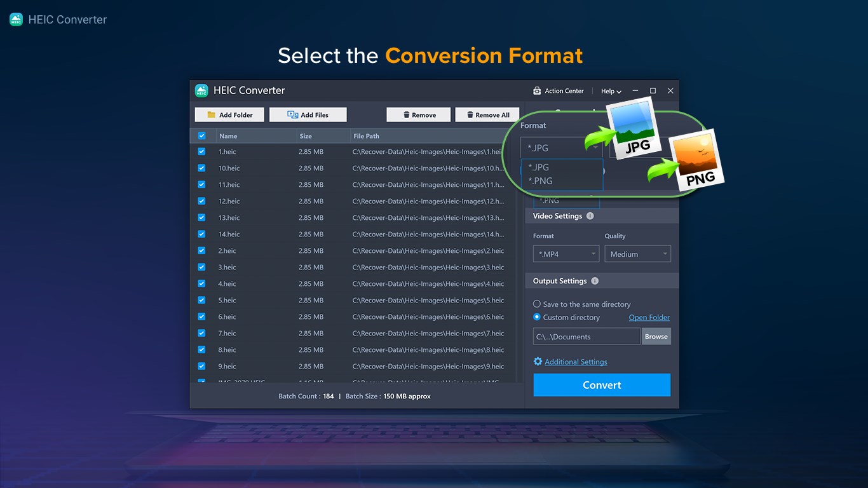Uncheck the checkbox for 8.heic
The image size is (868, 488).
(201, 349)
